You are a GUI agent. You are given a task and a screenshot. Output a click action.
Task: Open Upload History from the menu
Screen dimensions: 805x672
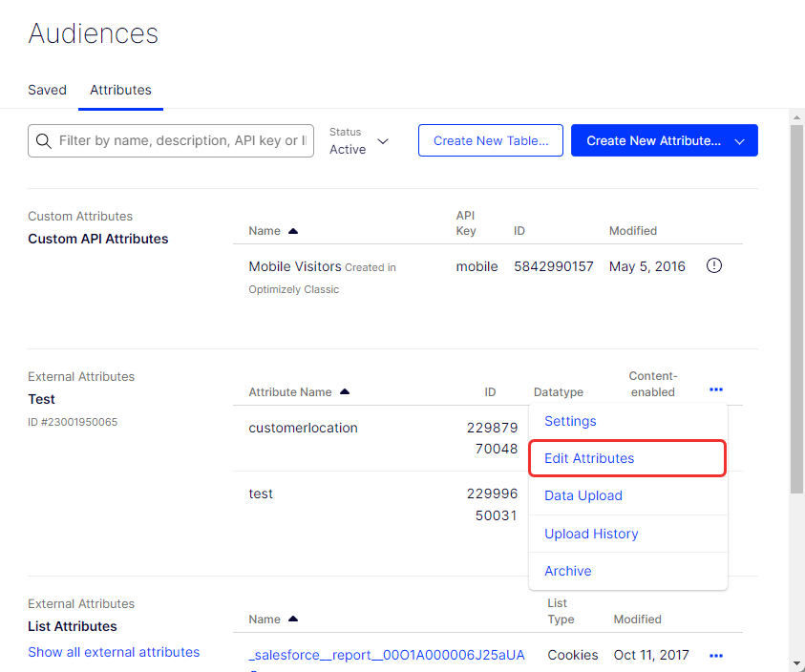point(591,534)
